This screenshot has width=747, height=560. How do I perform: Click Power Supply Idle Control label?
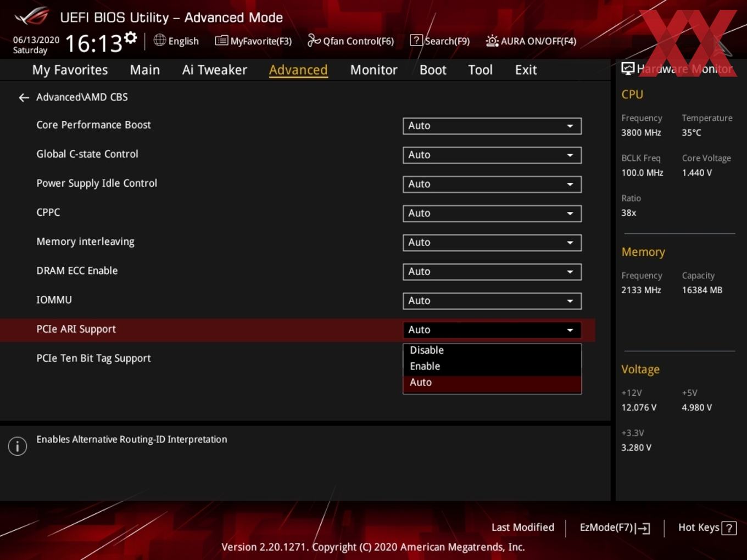[x=97, y=183]
